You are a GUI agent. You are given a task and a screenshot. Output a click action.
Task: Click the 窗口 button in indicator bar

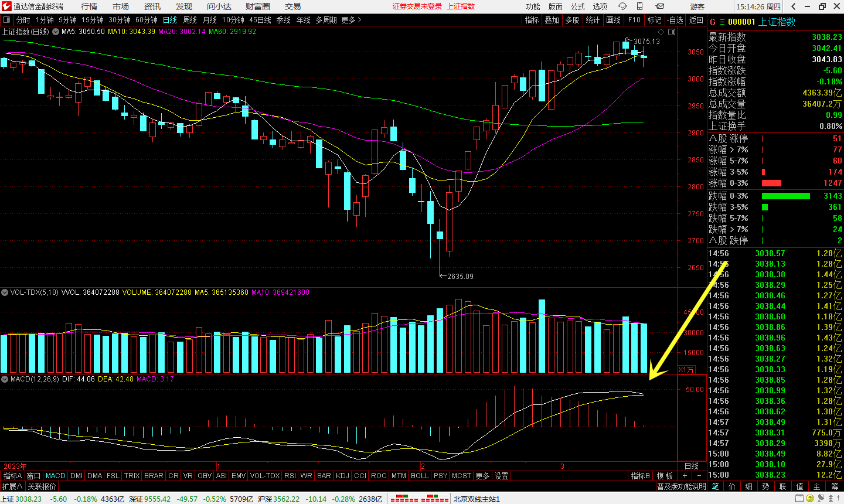[34, 476]
